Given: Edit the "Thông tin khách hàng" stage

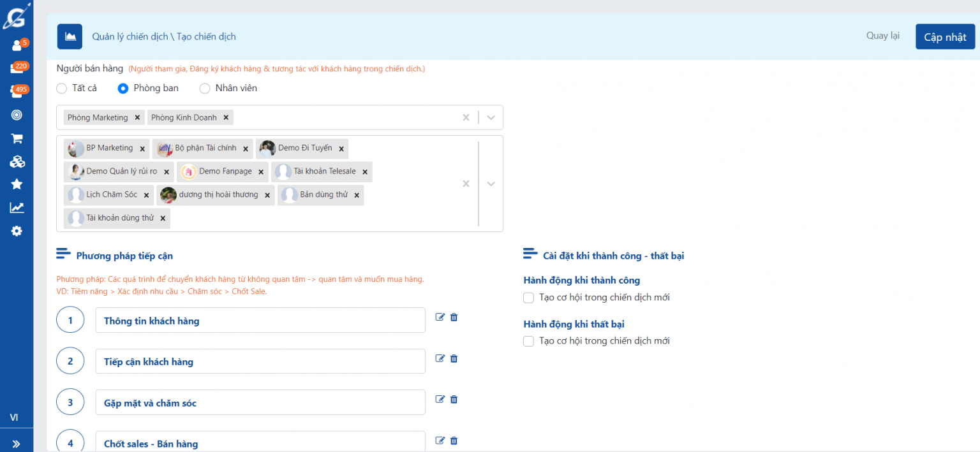Looking at the screenshot, I should (440, 317).
